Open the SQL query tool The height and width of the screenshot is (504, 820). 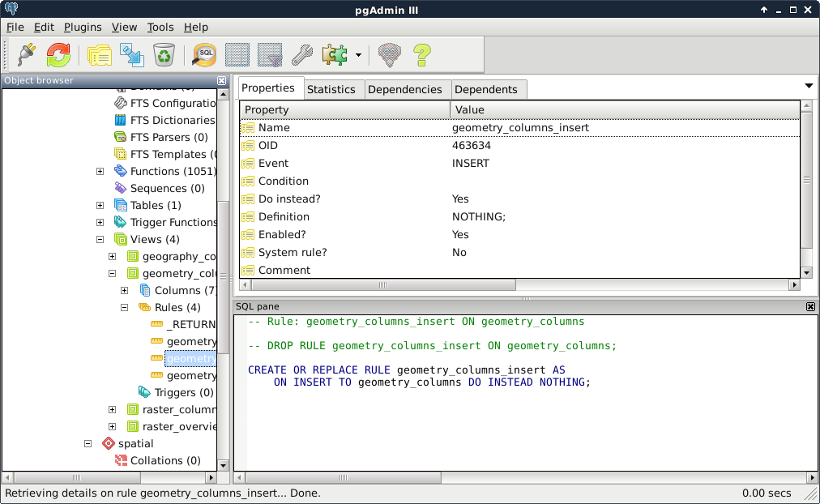[x=204, y=55]
